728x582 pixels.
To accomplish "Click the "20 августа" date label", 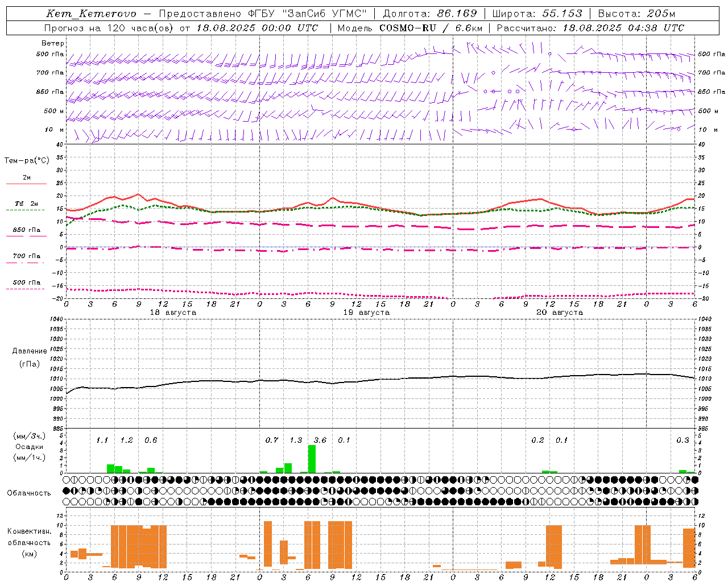I will point(560,313).
